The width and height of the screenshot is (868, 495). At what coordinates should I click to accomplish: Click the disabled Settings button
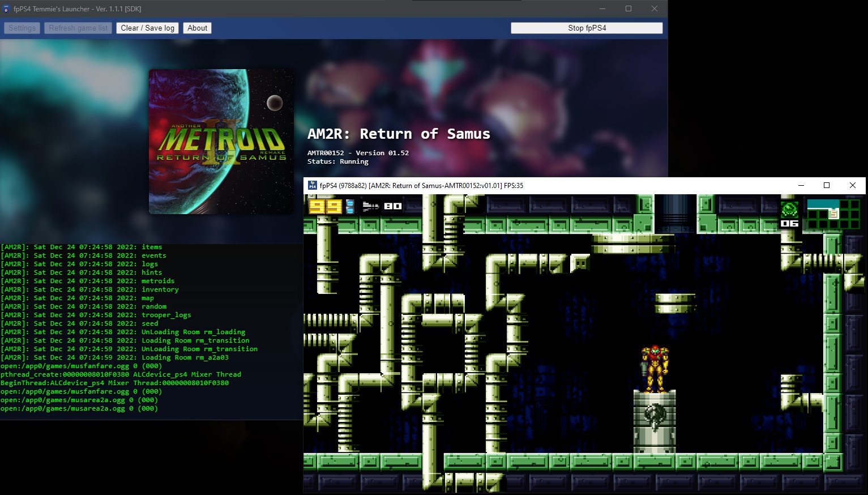point(22,28)
